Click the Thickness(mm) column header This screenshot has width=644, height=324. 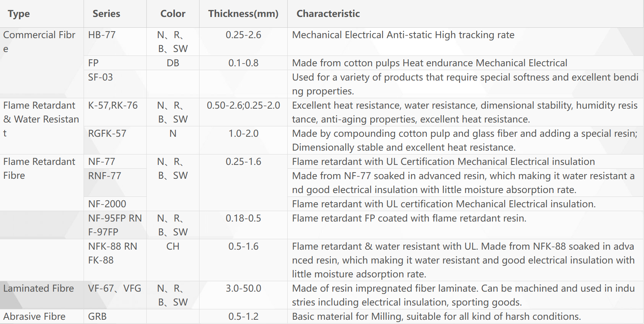[x=243, y=14]
